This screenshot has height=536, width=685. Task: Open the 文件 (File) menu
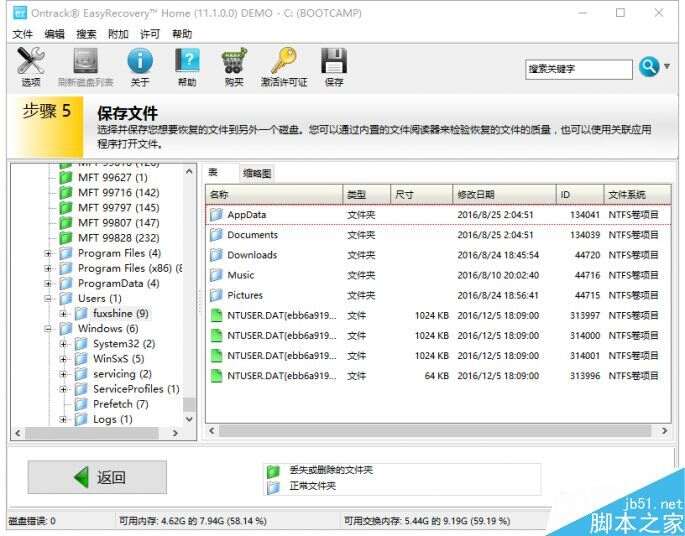(22, 34)
